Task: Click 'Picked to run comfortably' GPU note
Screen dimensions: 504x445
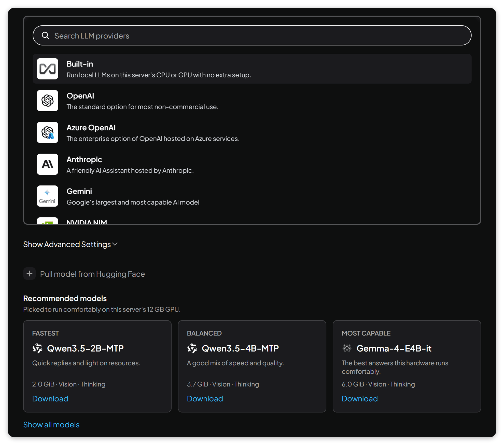Action: click(102, 309)
